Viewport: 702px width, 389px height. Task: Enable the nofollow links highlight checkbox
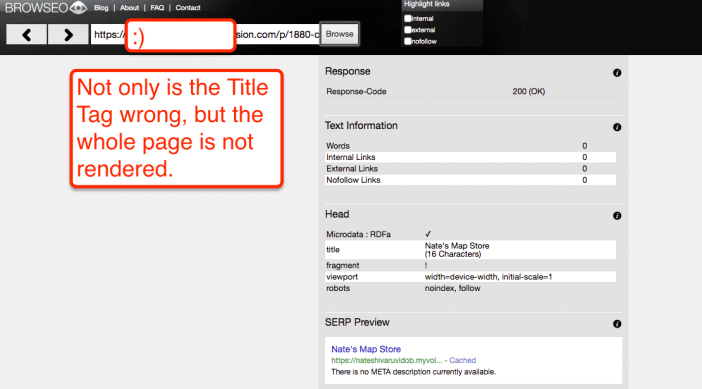coord(407,41)
